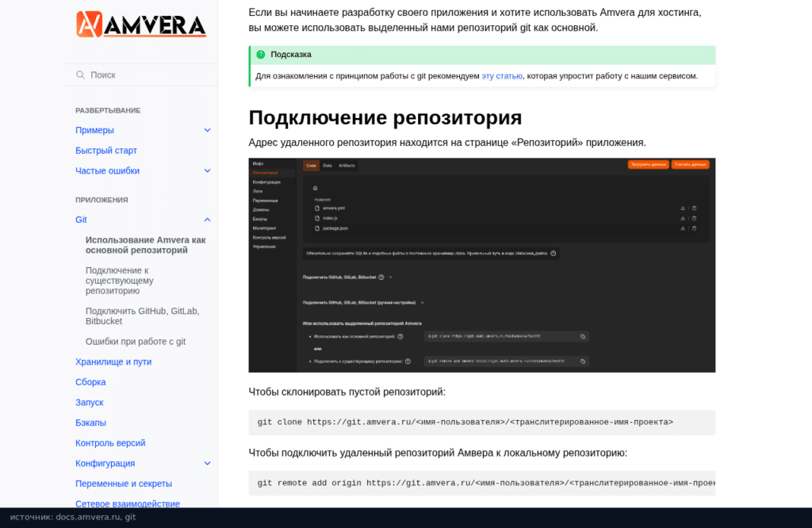Expand the Примеры section chevron
This screenshot has height=528, width=812.
[x=207, y=131]
